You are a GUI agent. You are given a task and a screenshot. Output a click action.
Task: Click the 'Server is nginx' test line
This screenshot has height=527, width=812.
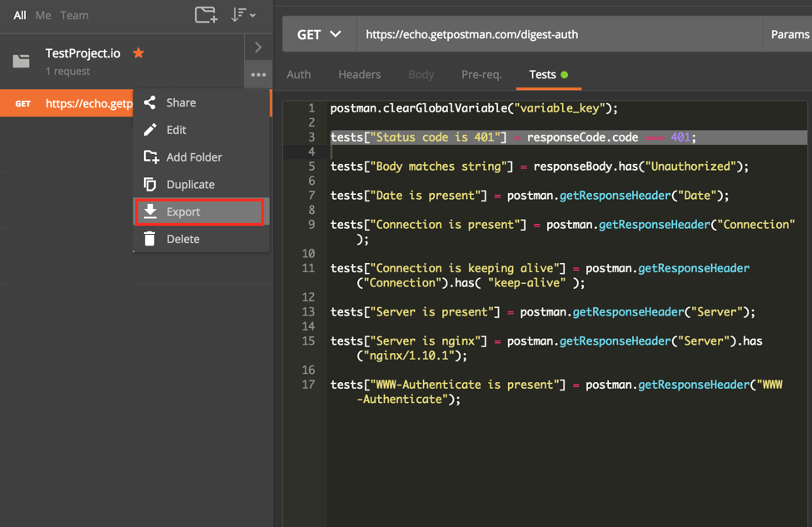tap(546, 348)
